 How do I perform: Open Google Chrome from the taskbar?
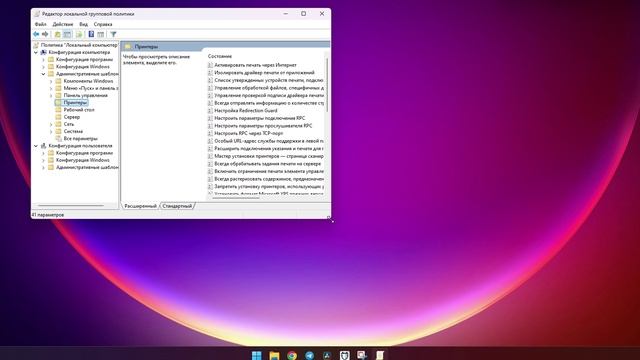(292, 355)
